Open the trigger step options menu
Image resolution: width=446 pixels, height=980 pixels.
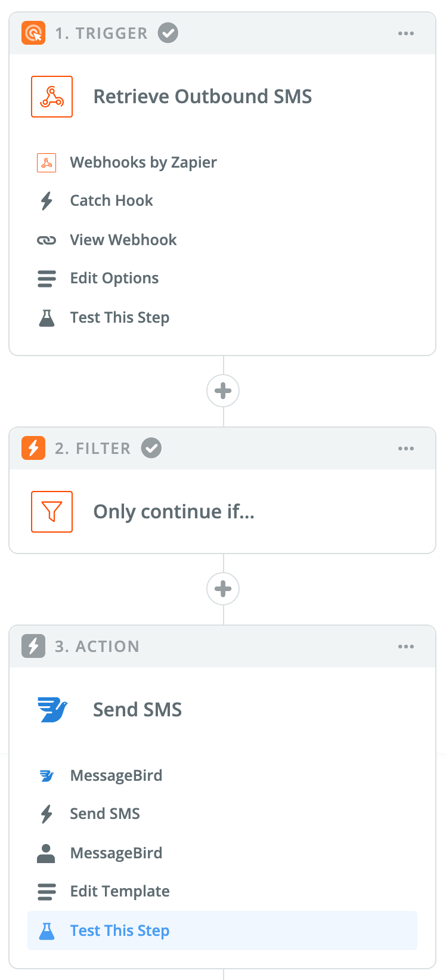pyautogui.click(x=406, y=33)
